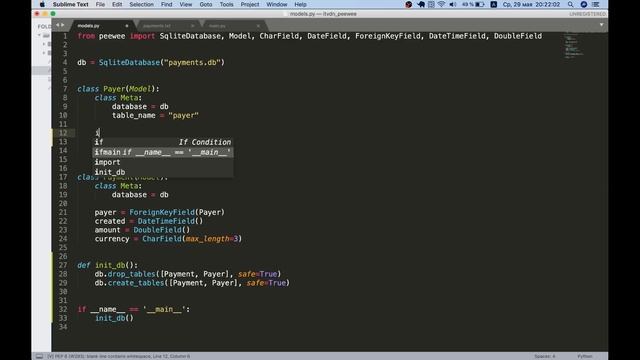Go to previous tab with left arrow

pyautogui.click(x=58, y=25)
